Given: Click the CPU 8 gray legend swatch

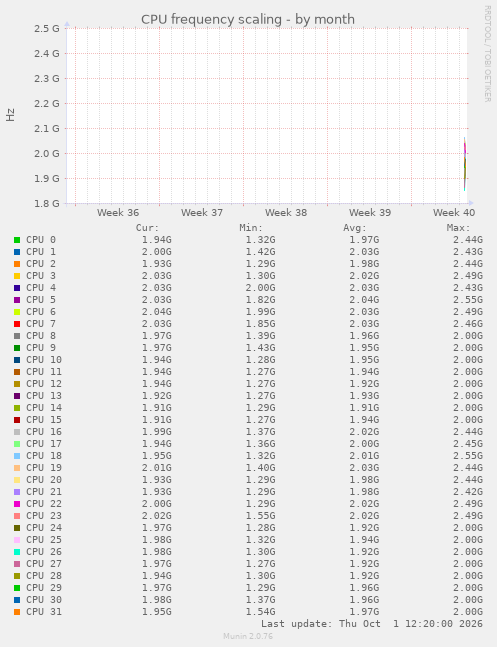Looking at the screenshot, I should (17, 336).
